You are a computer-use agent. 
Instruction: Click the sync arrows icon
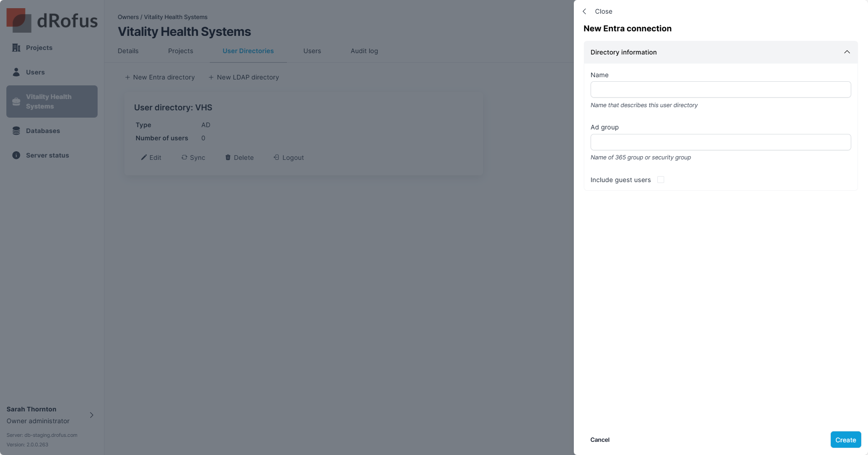184,157
